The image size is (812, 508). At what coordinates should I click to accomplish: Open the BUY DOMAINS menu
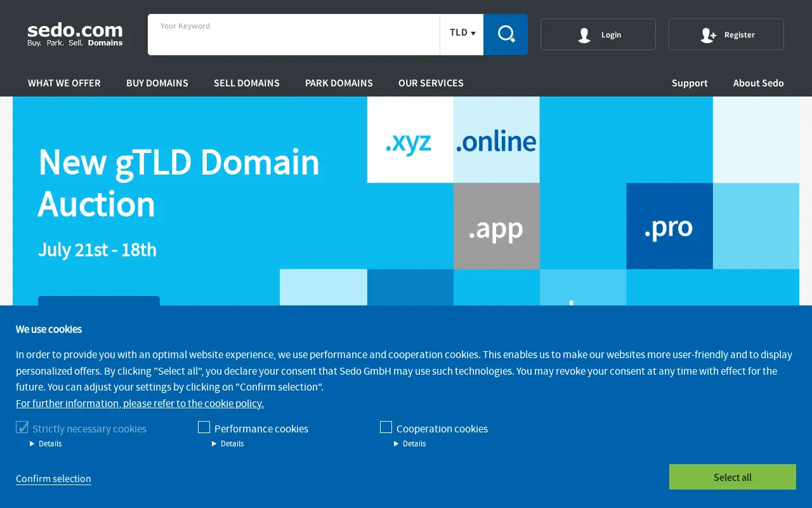[157, 83]
